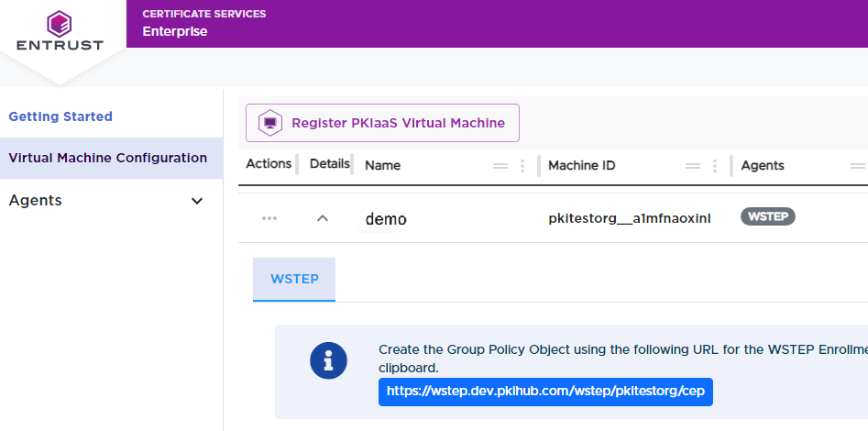
Task: Click the Agents column header
Action: pos(763,166)
